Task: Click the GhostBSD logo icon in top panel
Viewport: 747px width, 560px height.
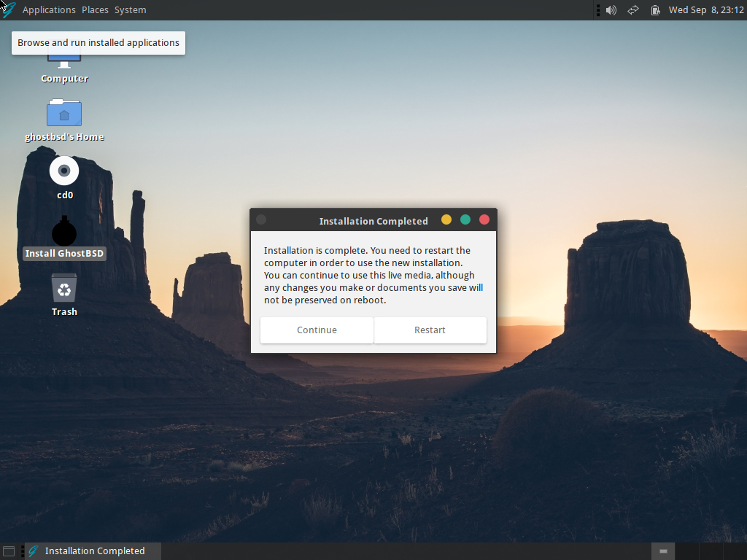Action: pos(9,10)
